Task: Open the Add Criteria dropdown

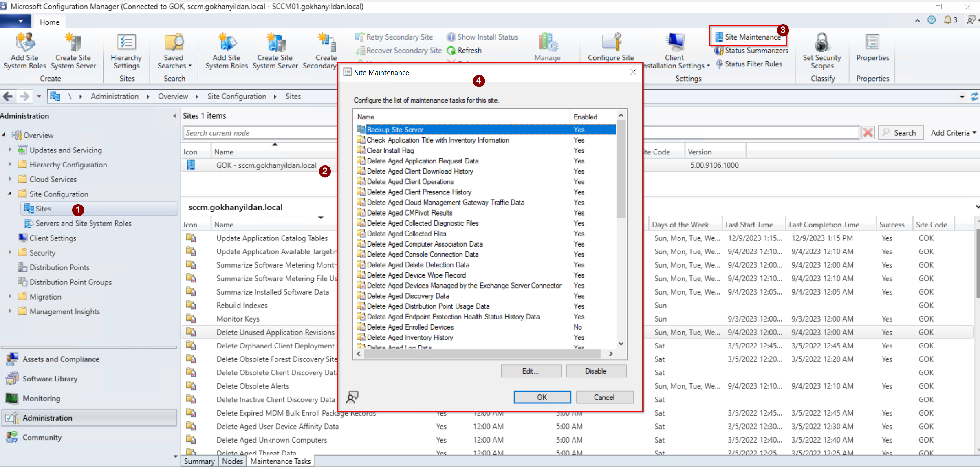Action: tap(953, 133)
